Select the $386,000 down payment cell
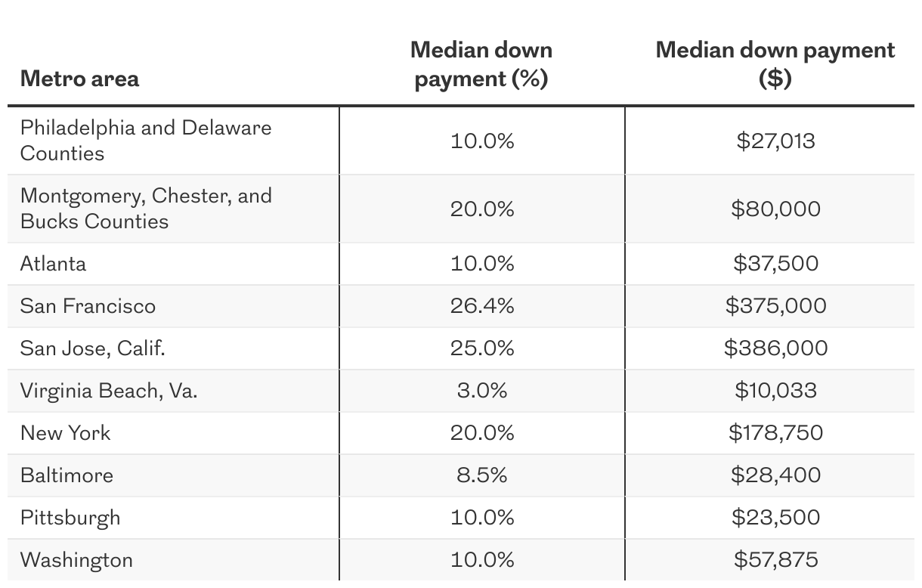Screen dimensions: 922x588 coord(775,348)
